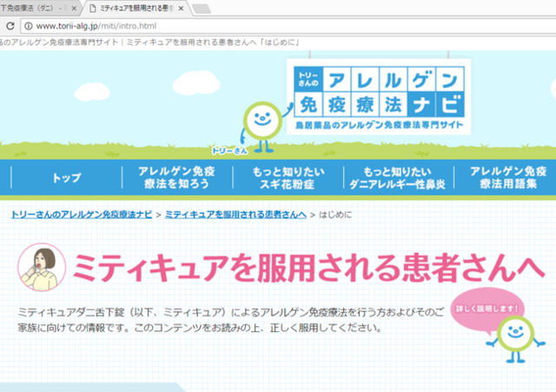The height and width of the screenshot is (392, 556).
Task: Click the mascot character beside the speech bubble
Action: point(515,339)
